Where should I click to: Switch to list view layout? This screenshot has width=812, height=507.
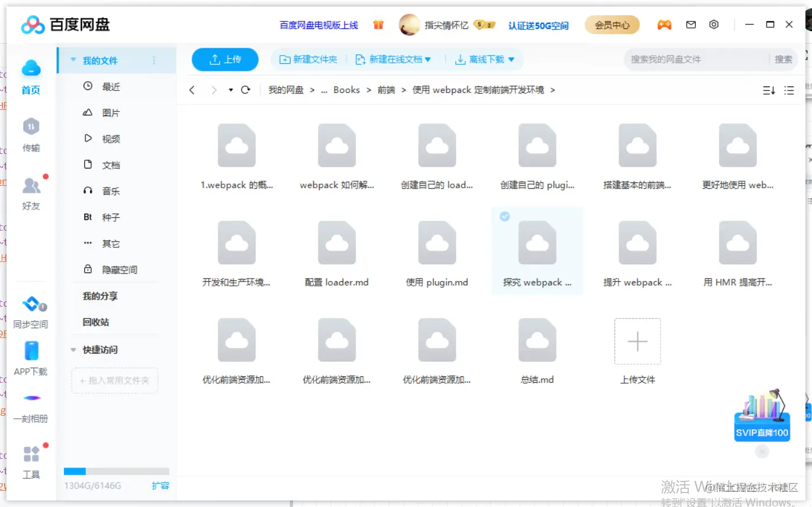789,91
